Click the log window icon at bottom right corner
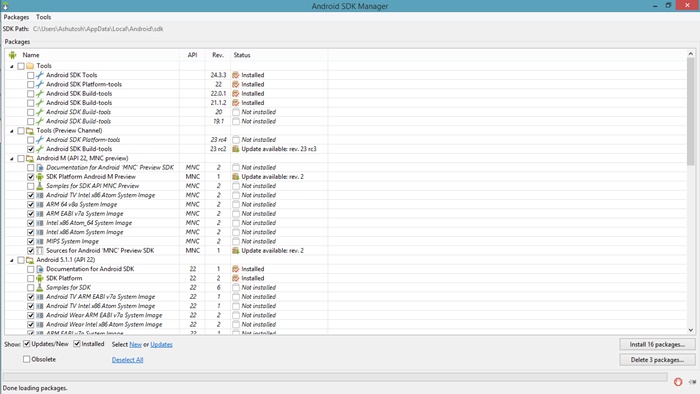 [692, 382]
